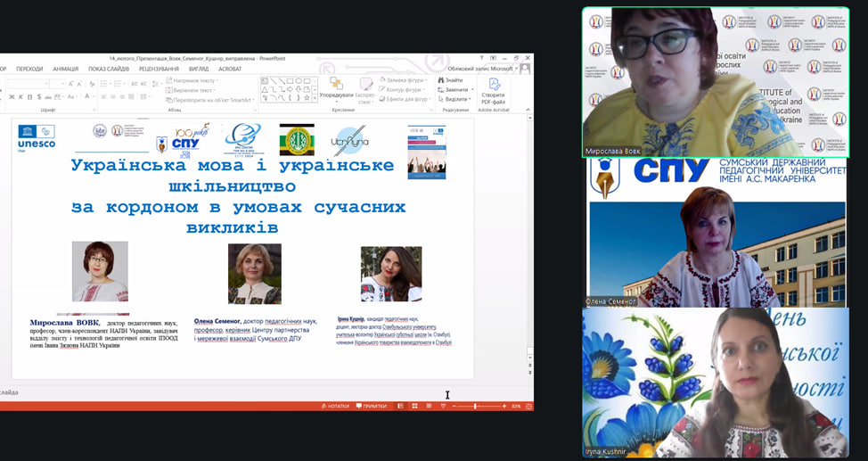
Task: Open the Animation (Анімація) ribbon tab
Action: 65,69
